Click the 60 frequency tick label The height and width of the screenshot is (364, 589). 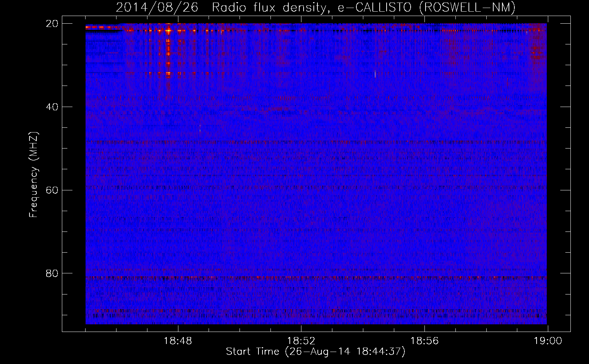(x=52, y=190)
